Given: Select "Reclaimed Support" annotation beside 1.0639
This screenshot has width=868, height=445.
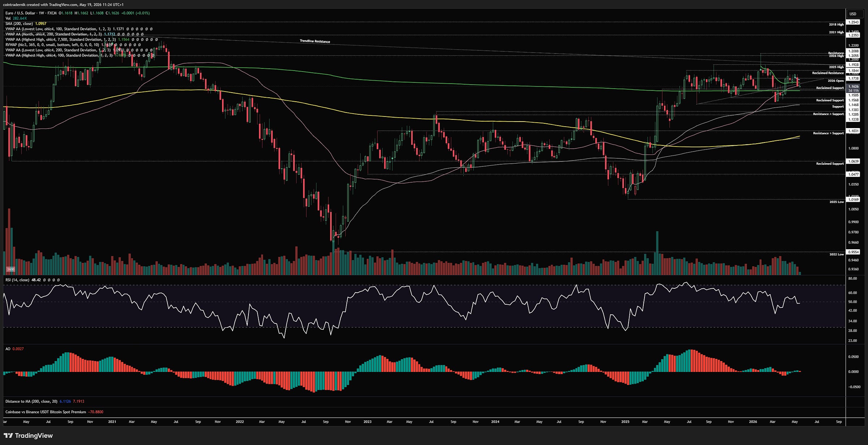Looking at the screenshot, I should 830,164.
